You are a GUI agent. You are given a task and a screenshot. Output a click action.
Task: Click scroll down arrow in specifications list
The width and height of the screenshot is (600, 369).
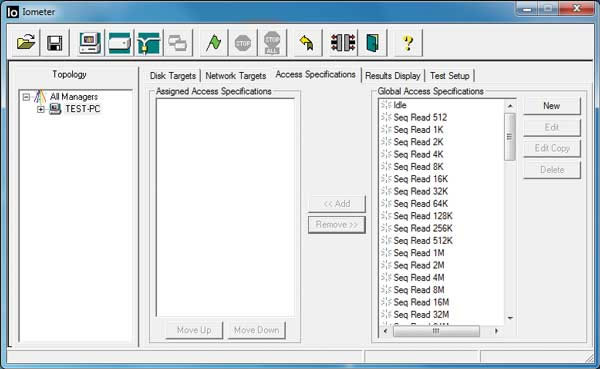pos(510,318)
